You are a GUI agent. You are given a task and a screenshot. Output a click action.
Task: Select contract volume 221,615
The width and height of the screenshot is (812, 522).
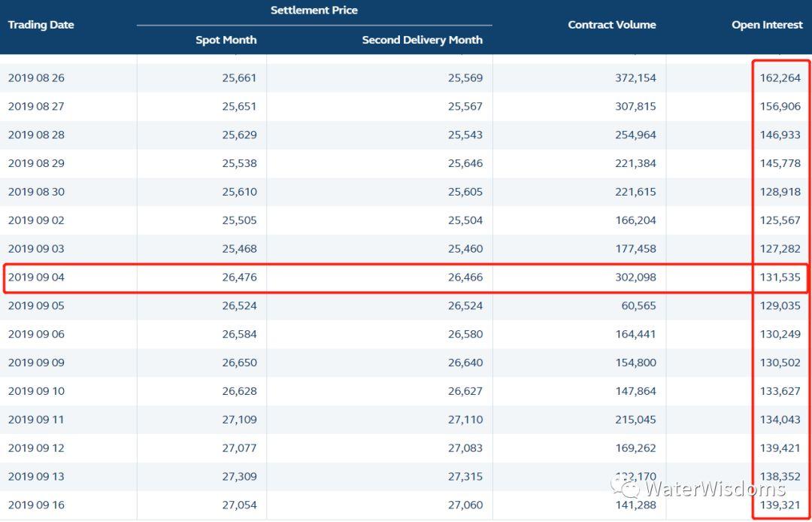(635, 192)
